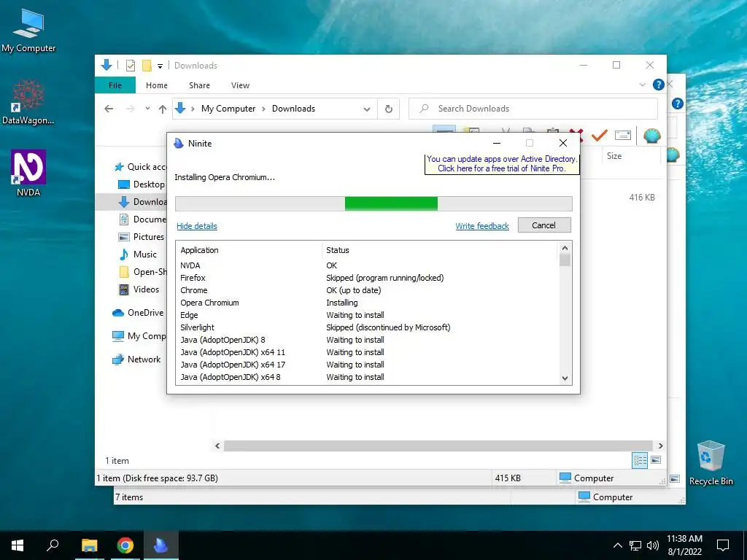The height and width of the screenshot is (560, 747).
Task: Select the Opera Chromium row
Action: pos(366,303)
